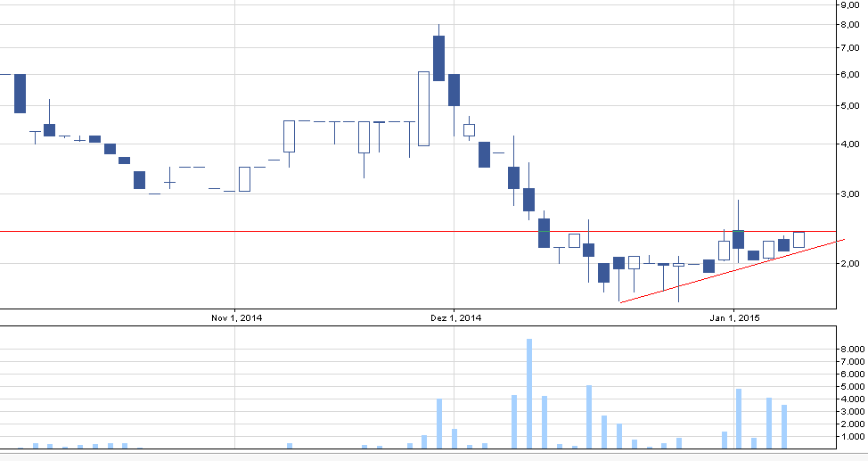Click the 2,00 price axis label
This screenshot has height=461, width=868.
849,263
